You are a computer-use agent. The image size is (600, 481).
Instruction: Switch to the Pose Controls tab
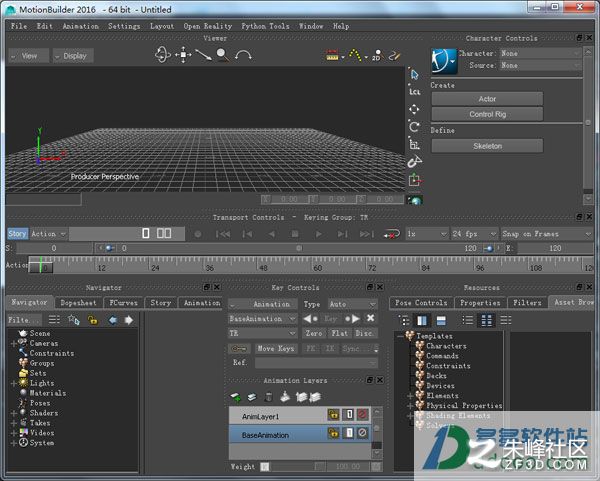tap(421, 303)
